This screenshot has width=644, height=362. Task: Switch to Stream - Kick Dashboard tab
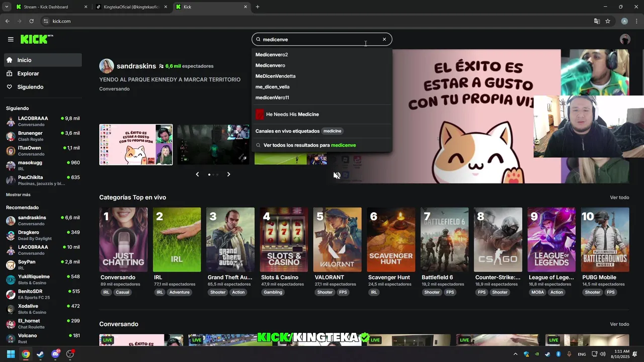point(50,7)
